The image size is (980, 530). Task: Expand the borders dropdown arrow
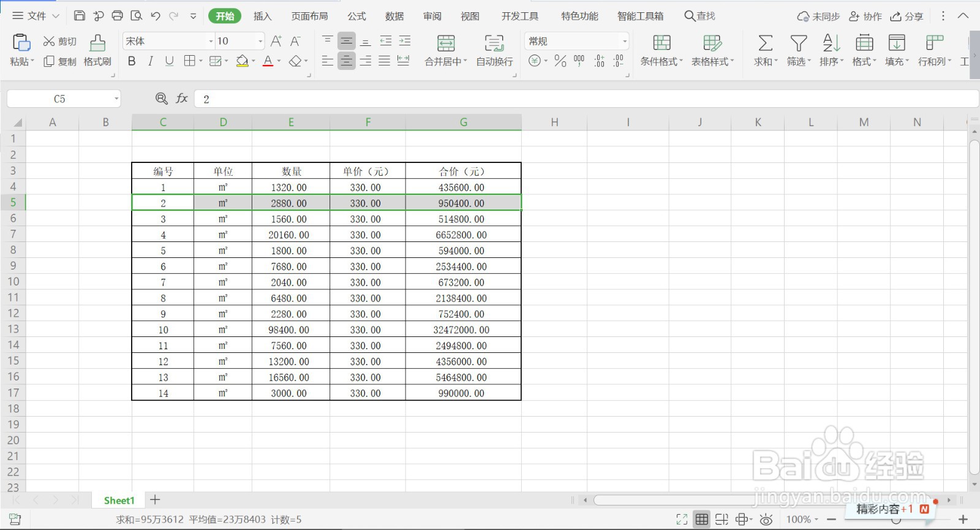200,61
